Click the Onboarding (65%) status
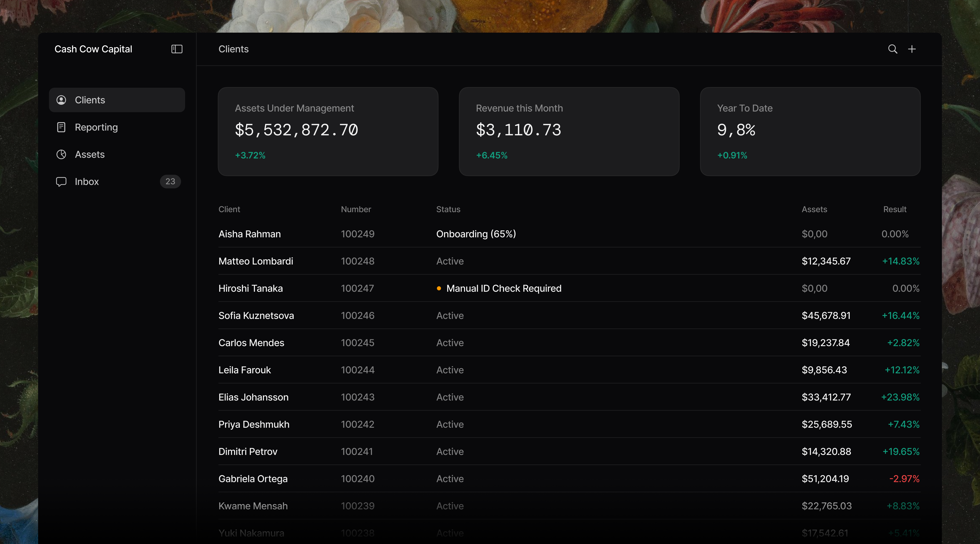Image resolution: width=980 pixels, height=544 pixels. point(476,234)
